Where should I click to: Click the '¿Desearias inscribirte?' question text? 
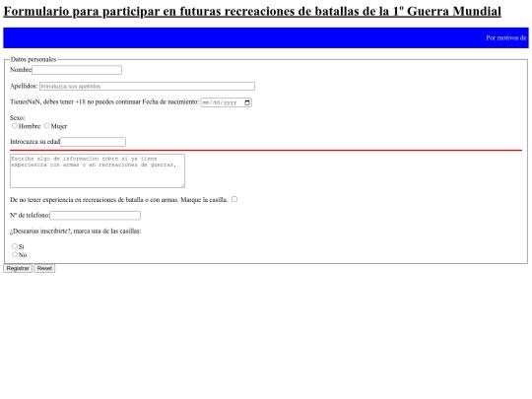(x=75, y=232)
